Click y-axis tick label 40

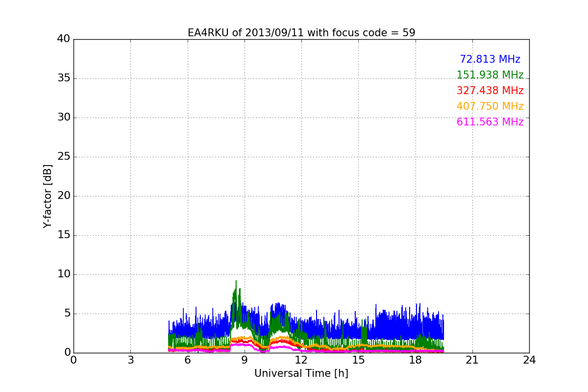point(64,39)
